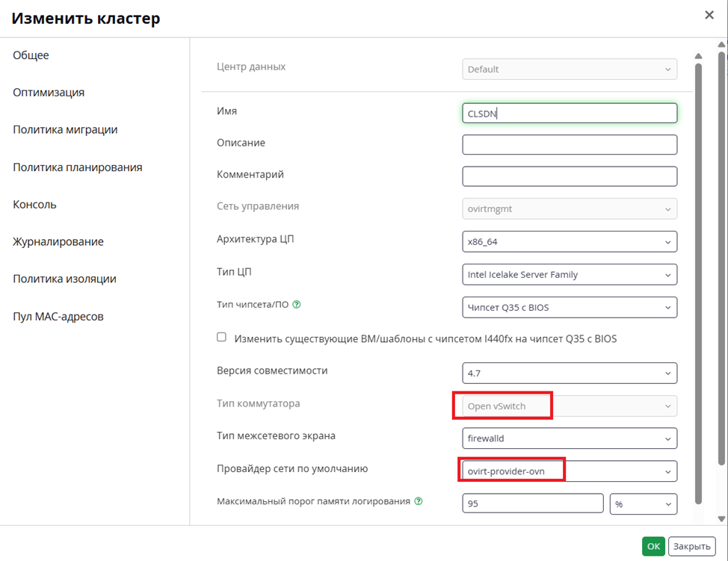
Task: Open the Консоль tab
Action: [35, 205]
